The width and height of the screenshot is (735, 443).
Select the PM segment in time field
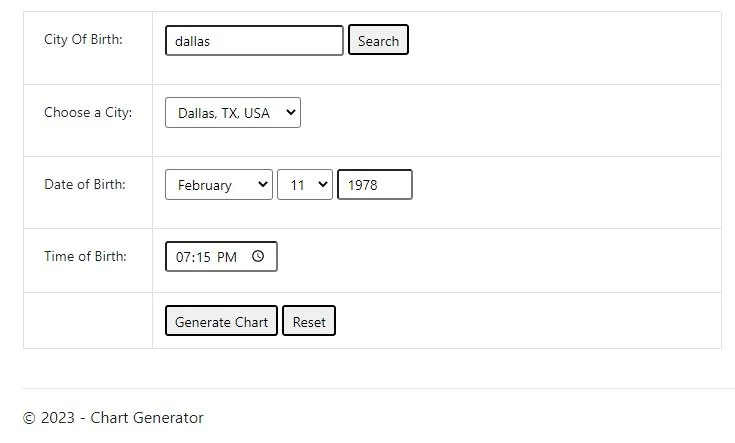(x=227, y=257)
